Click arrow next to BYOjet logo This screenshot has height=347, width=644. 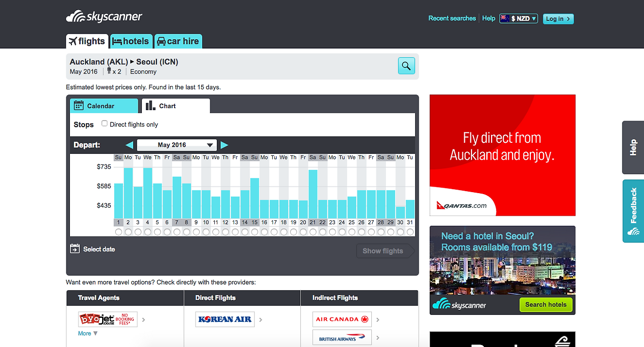click(144, 319)
